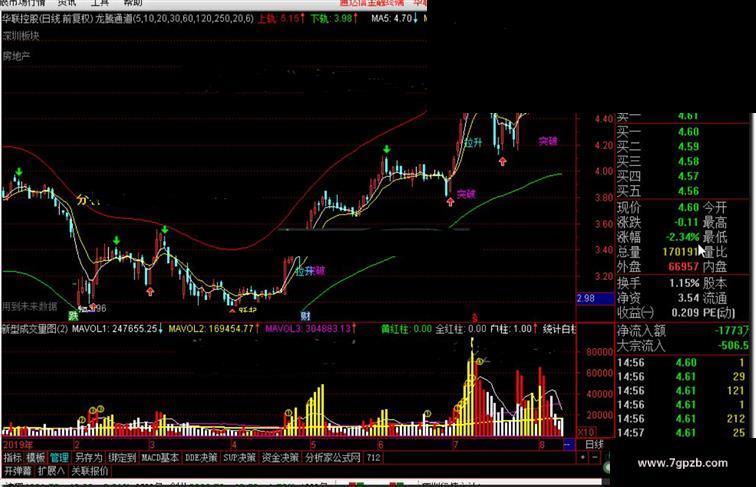Viewport: 756px width, 487px height.
Task: Select the 资金决策 indicator
Action: 280,458
